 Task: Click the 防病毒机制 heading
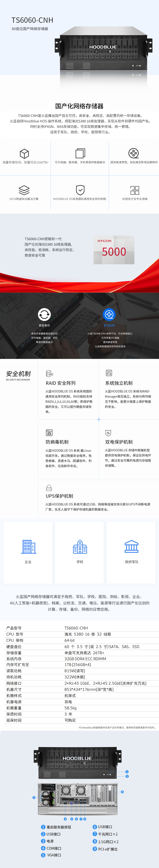pyautogui.click(x=57, y=442)
